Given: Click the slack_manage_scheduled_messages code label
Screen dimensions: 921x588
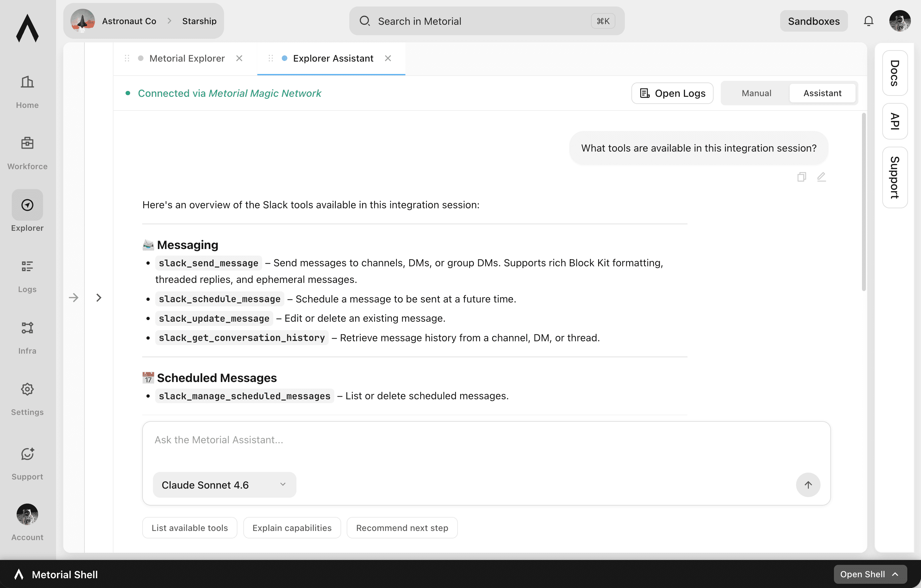Looking at the screenshot, I should (244, 396).
